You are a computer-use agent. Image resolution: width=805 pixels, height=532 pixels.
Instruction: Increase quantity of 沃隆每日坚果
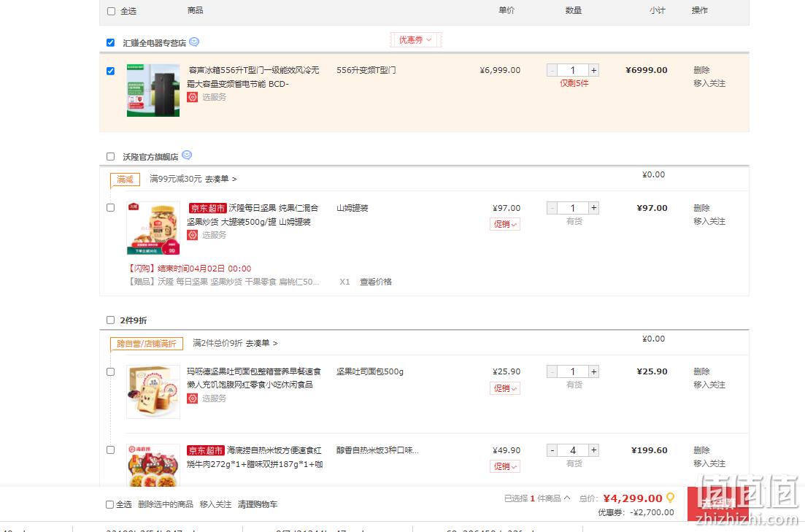(x=593, y=208)
